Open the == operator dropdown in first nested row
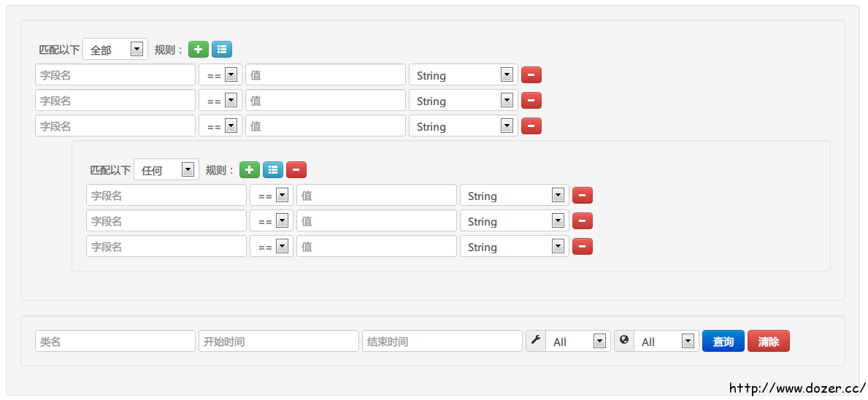868x400 pixels. coord(272,196)
